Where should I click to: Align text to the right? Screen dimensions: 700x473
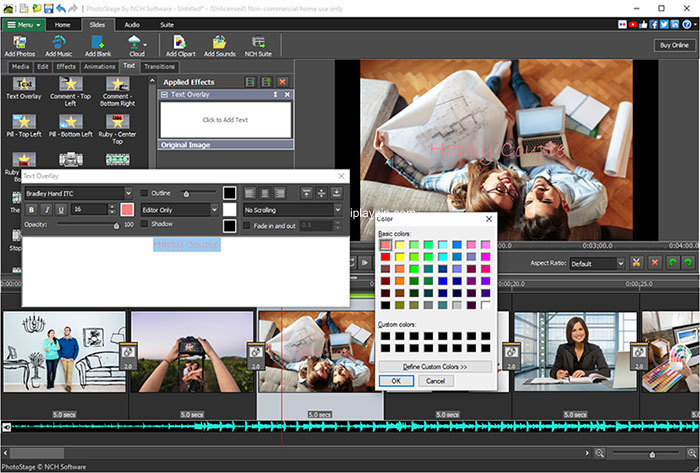click(x=280, y=193)
